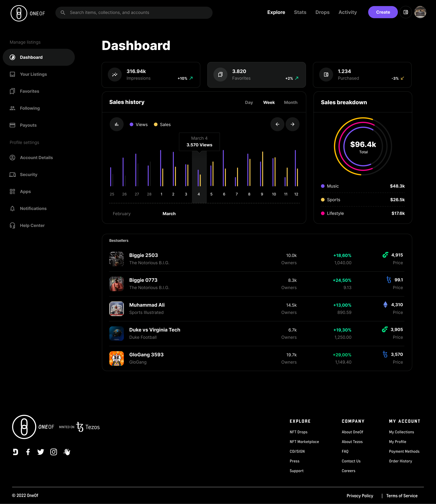Click the NFT Marketplace footer link
This screenshot has height=504, width=436.
click(304, 442)
